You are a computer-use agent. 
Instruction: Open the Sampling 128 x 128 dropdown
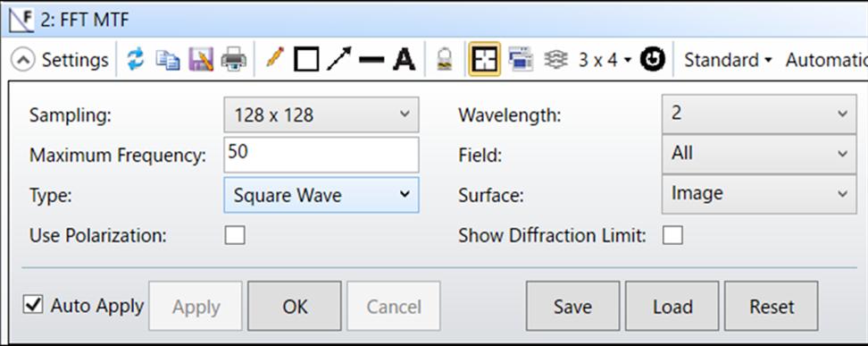[321, 114]
